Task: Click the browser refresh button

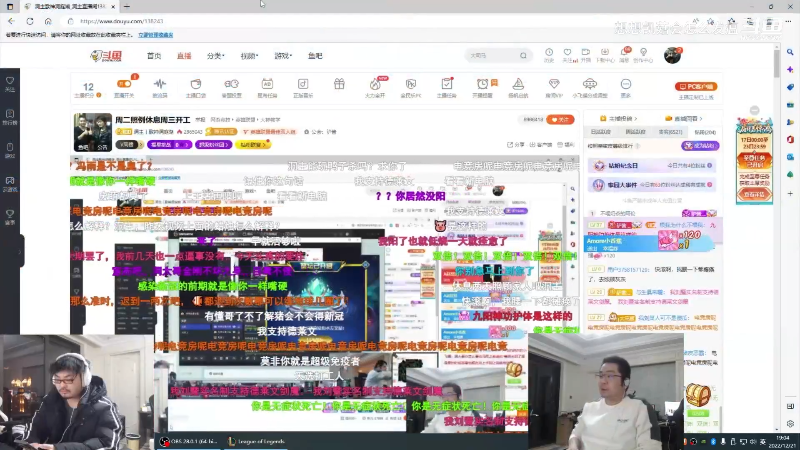Action: [x=30, y=21]
